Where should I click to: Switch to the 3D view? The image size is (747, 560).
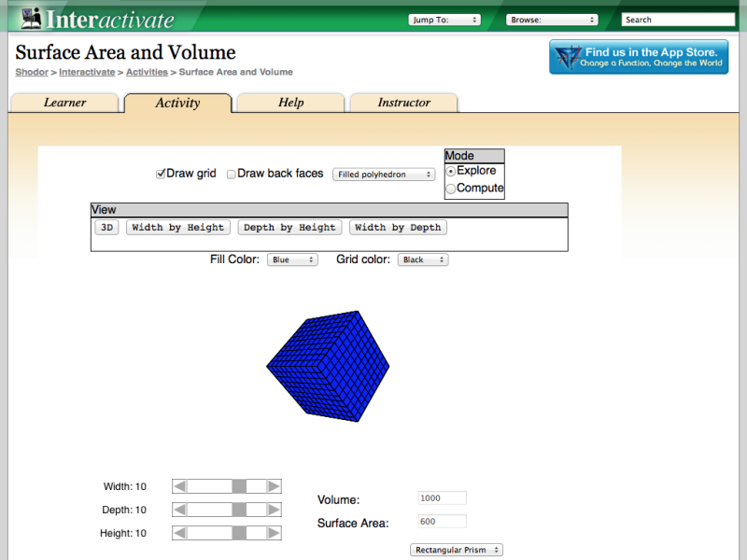pos(106,227)
